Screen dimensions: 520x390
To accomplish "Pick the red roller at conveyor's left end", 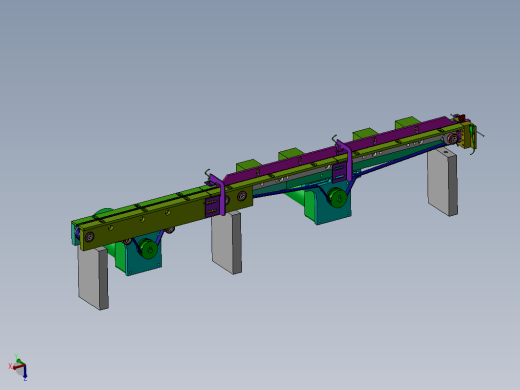I will pos(89,237).
